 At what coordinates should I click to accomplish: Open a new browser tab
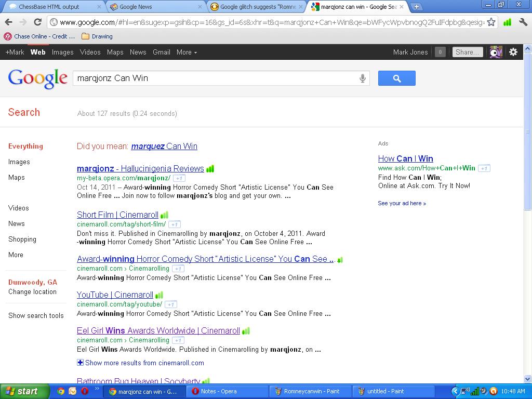pyautogui.click(x=416, y=7)
